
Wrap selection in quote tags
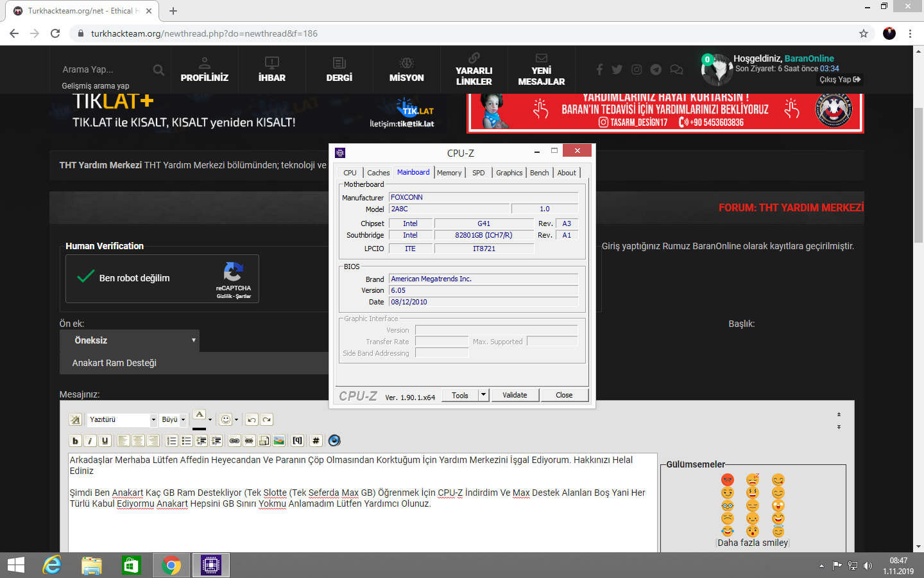297,441
